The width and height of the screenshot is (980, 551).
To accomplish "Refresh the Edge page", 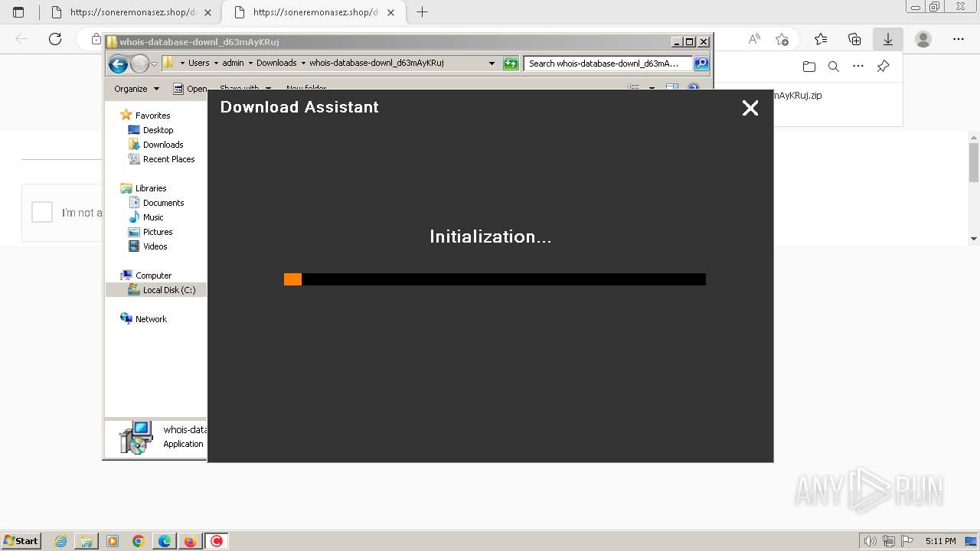I will click(55, 39).
